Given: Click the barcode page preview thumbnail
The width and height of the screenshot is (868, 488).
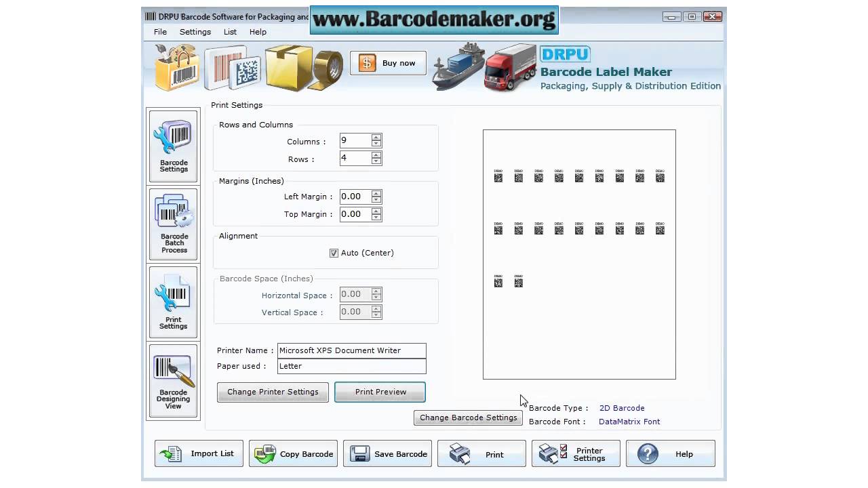Looking at the screenshot, I should pos(579,254).
